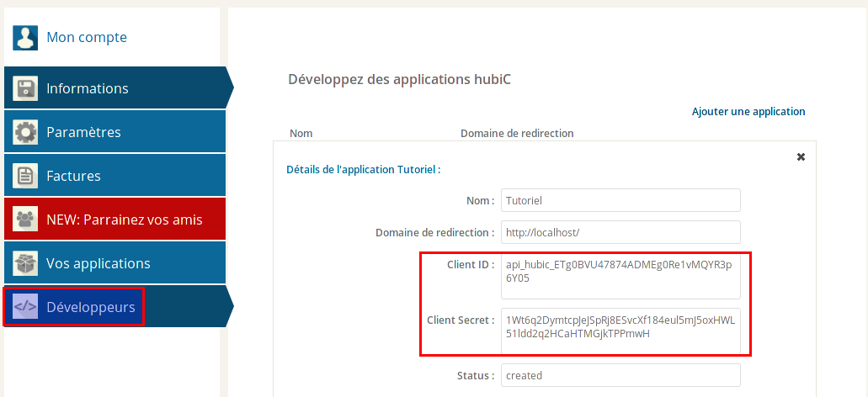Click the Status : label
This screenshot has width=868, height=397.
[x=476, y=375]
